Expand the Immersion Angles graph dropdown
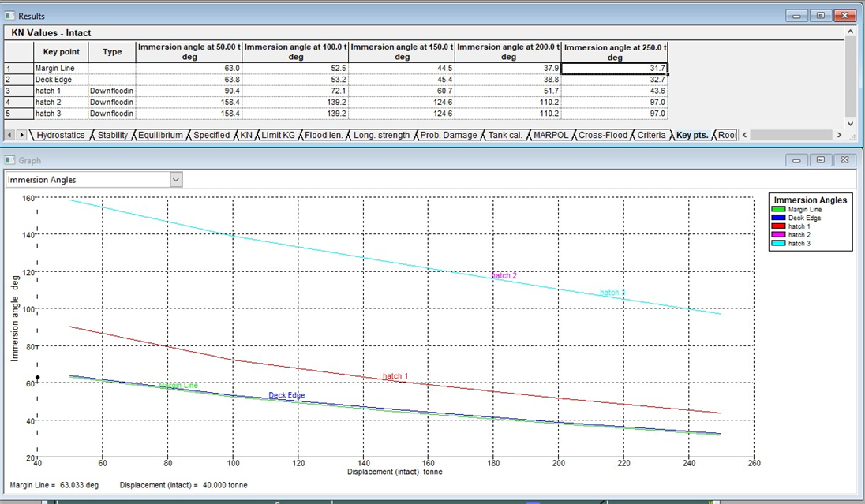Viewport: 865px width, 504px height. click(x=176, y=180)
